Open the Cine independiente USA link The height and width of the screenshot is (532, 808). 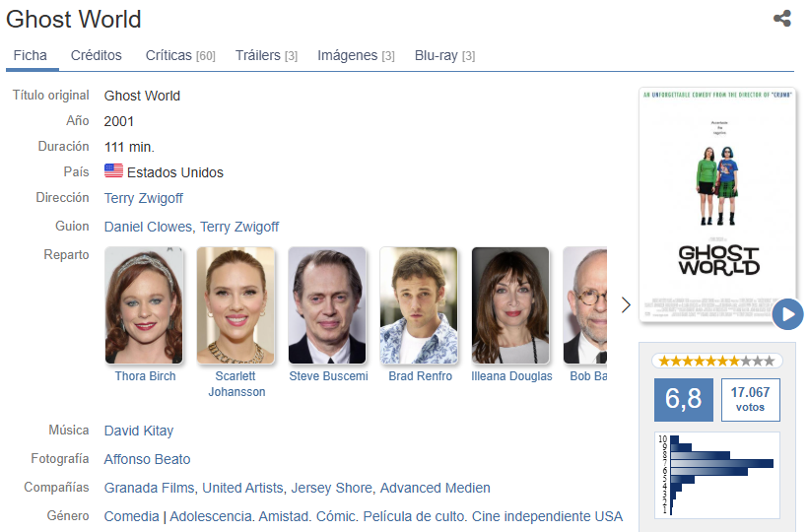click(547, 516)
